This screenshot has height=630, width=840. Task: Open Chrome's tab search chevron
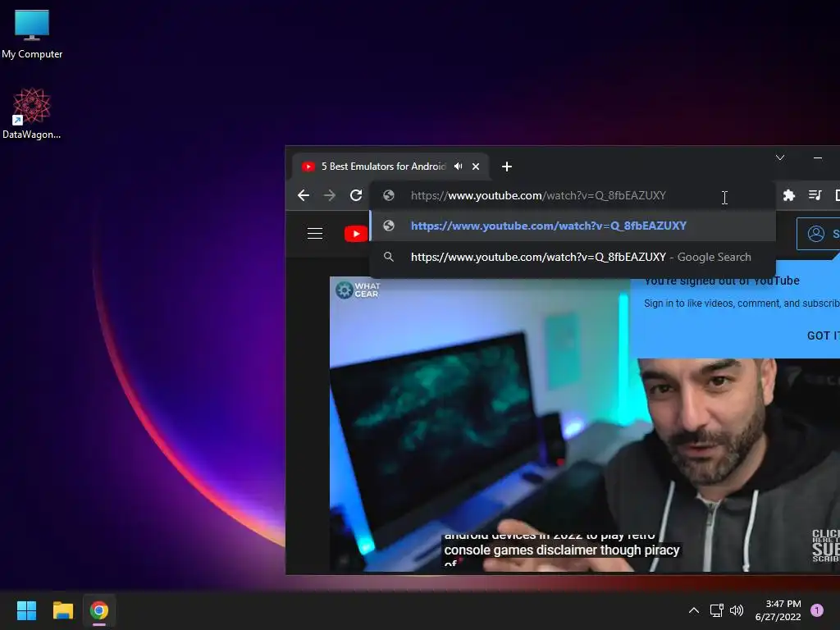[x=780, y=157]
